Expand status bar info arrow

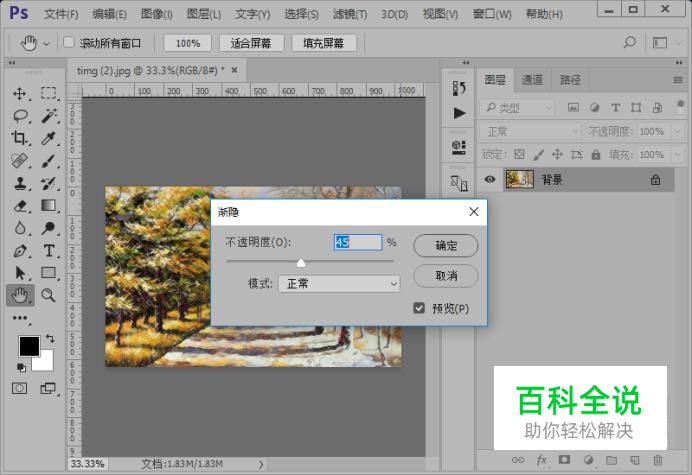click(261, 464)
